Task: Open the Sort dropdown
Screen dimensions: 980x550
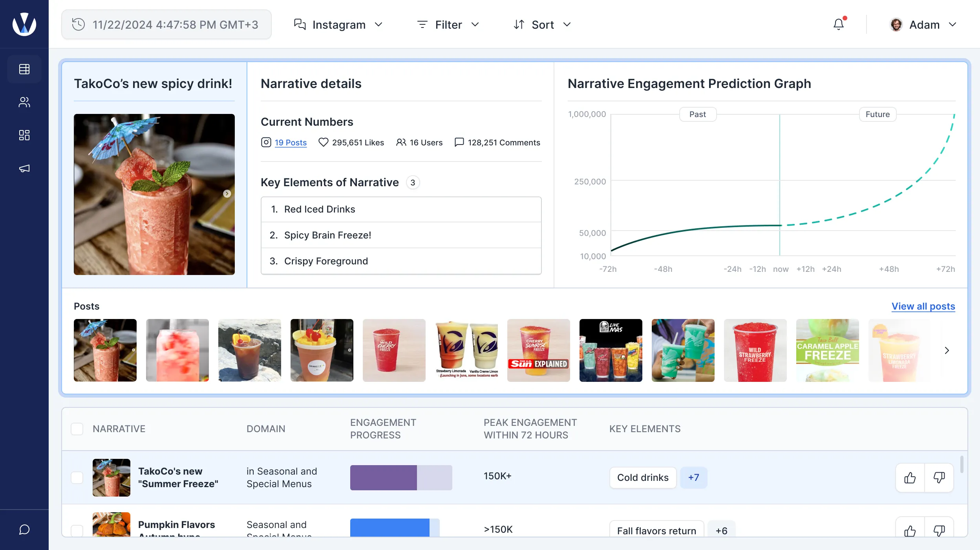Action: [x=542, y=24]
